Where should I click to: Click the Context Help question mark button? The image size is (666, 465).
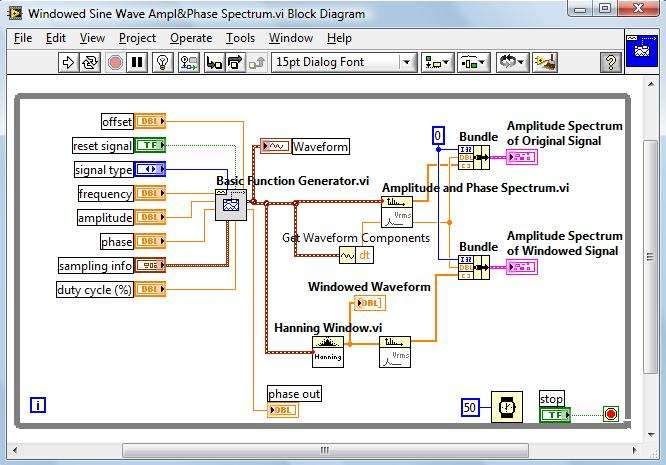[x=611, y=62]
